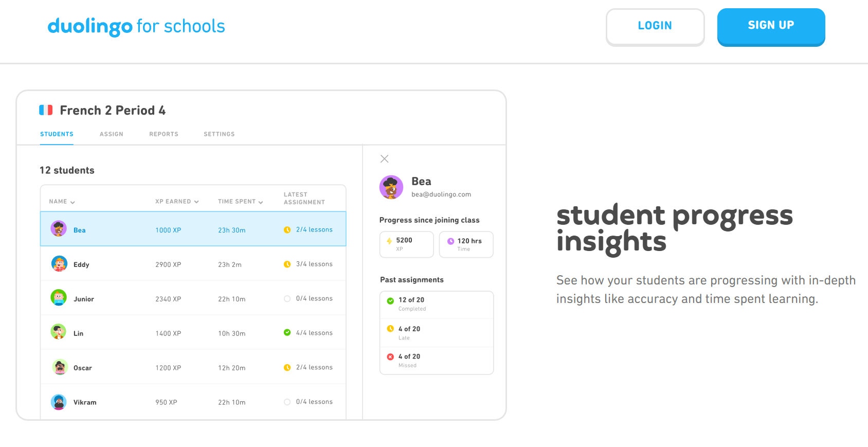Image resolution: width=868 pixels, height=447 pixels.
Task: Close the Bea student detail panel
Action: tap(384, 159)
